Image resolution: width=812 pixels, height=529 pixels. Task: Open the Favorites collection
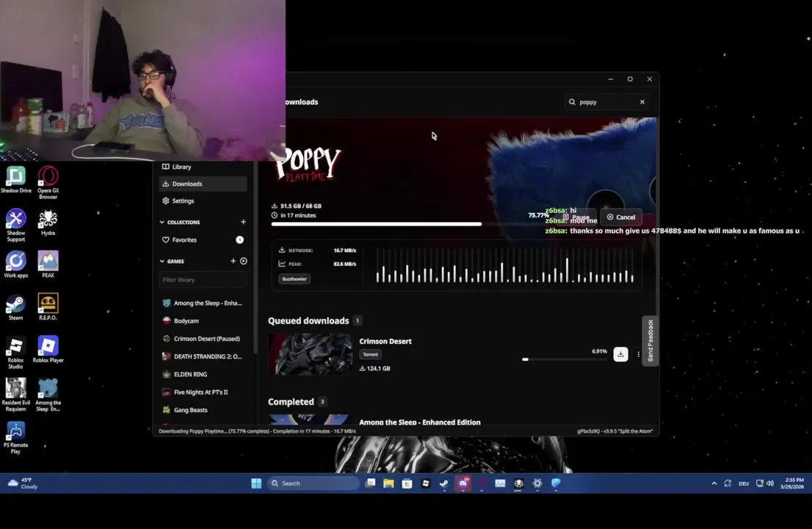(203, 240)
